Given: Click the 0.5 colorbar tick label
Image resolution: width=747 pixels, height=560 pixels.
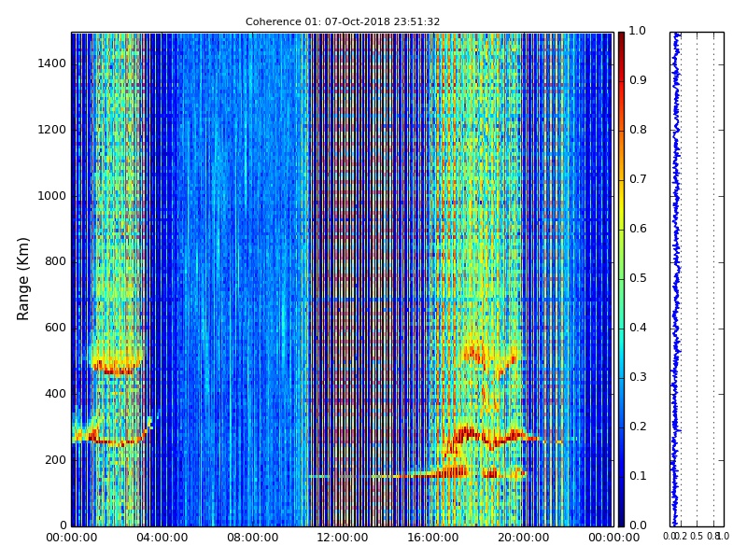Looking at the screenshot, I should click(638, 278).
